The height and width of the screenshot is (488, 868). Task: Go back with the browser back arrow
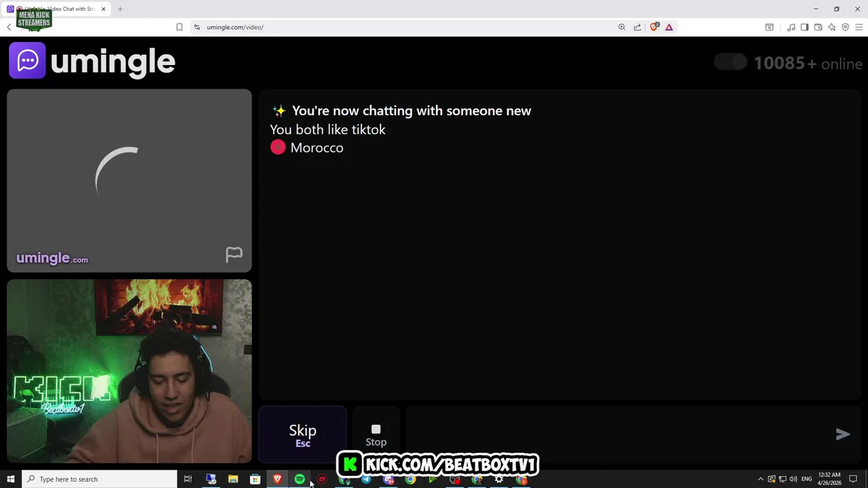pos(9,27)
